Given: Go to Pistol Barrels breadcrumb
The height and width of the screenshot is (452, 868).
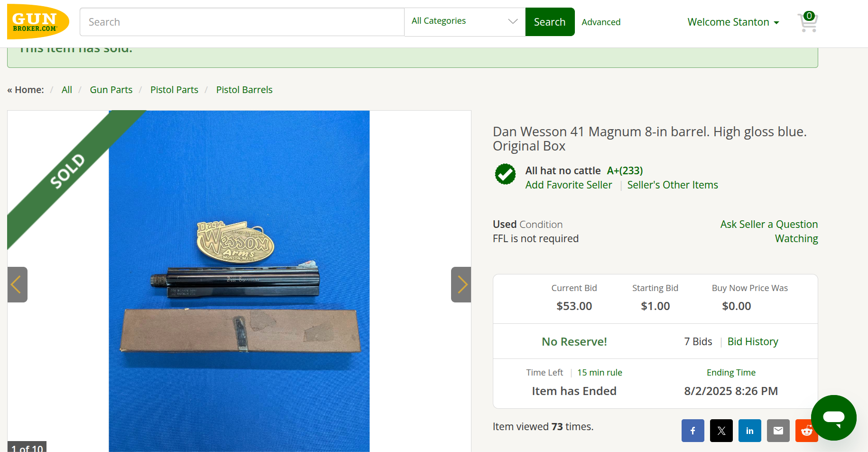Looking at the screenshot, I should (x=244, y=90).
